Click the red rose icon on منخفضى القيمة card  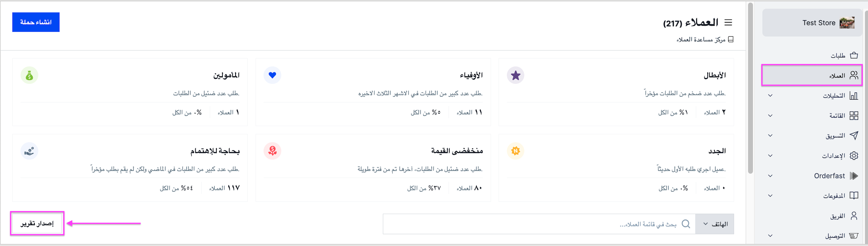272,151
